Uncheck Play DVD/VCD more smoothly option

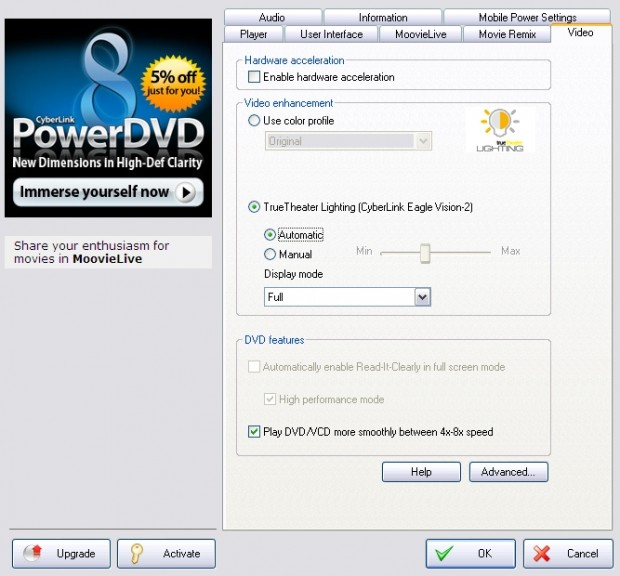254,431
